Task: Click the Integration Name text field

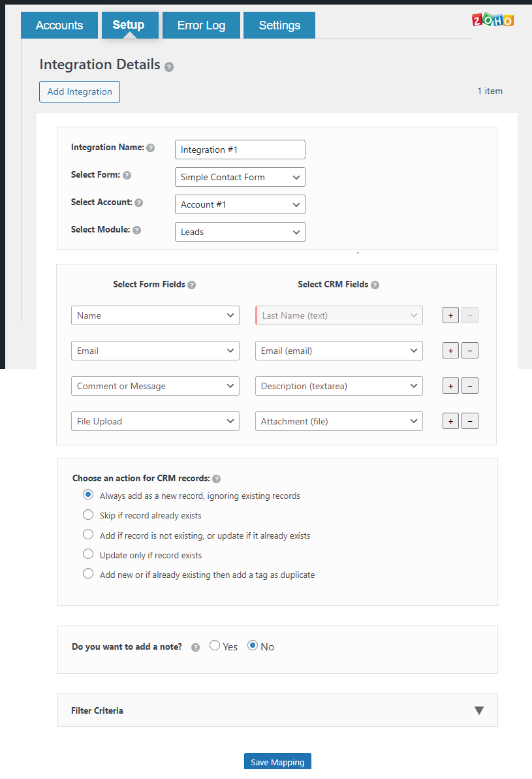Action: click(x=240, y=150)
